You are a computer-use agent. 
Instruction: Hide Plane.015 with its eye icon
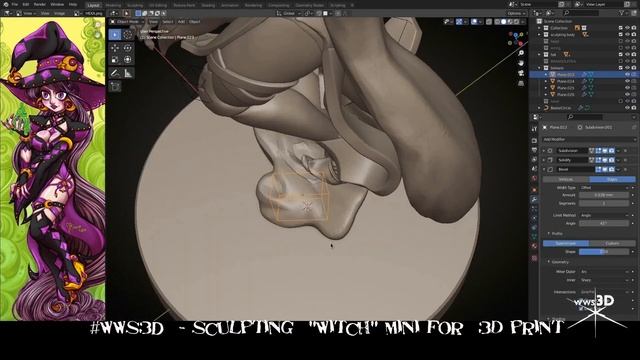[627, 88]
